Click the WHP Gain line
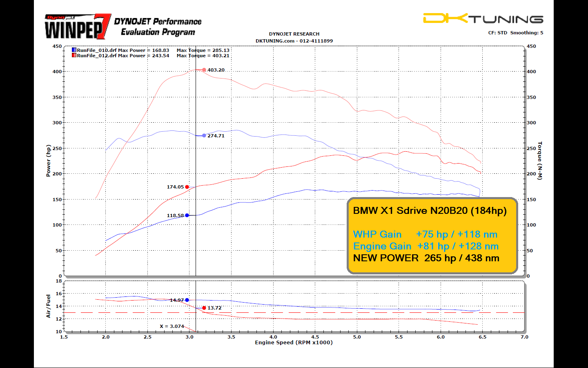Screen dimensions: 588x368 (x=425, y=234)
